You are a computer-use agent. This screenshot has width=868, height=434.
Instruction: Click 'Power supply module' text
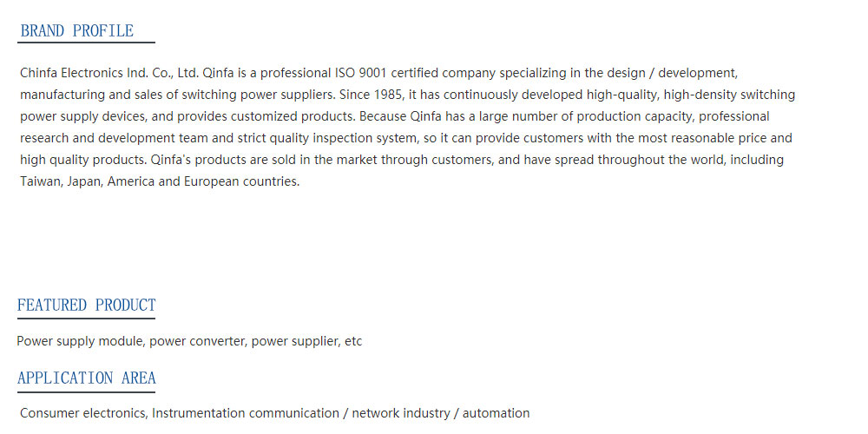tap(82, 341)
